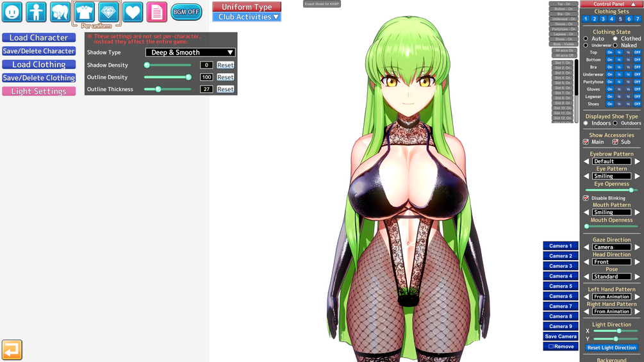Previous Head Direction arrow
Viewport: 644px width, 362px height.
pyautogui.click(x=586, y=262)
